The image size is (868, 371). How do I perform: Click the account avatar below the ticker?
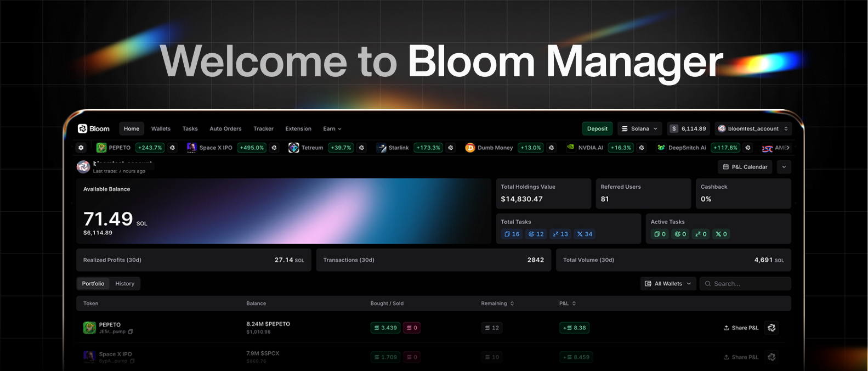(x=83, y=167)
